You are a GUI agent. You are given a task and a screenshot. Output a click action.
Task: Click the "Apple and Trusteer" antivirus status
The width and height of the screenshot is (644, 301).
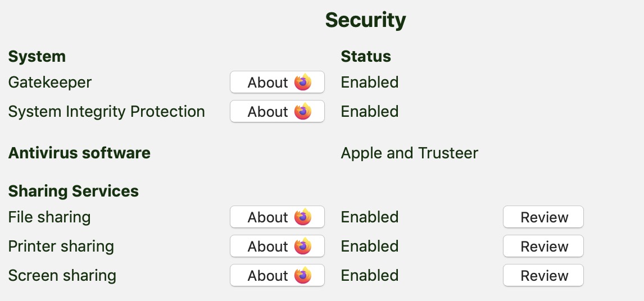click(409, 153)
